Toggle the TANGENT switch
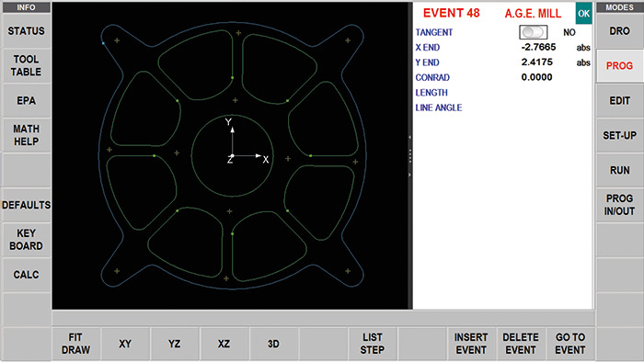 point(533,32)
